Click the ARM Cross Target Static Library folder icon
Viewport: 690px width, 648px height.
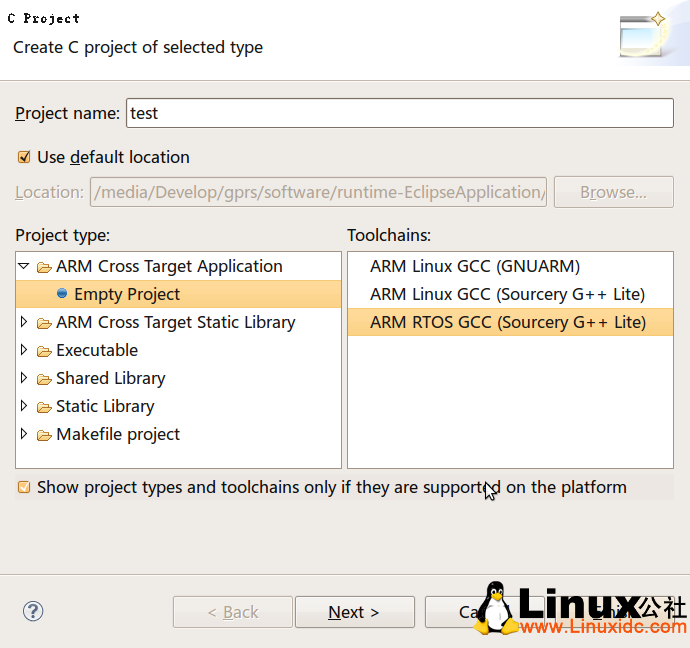point(44,323)
